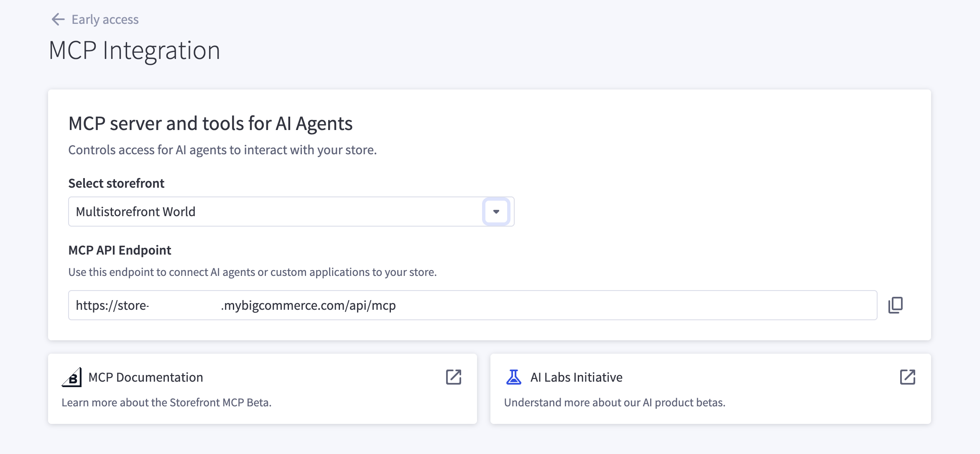980x454 pixels.
Task: Click the flask icon on AI Labs card
Action: (514, 377)
